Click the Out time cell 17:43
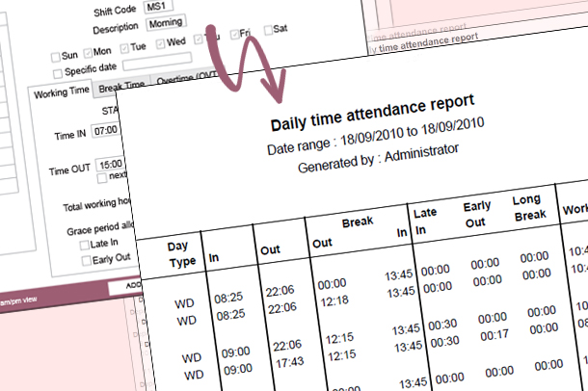 pos(289,362)
